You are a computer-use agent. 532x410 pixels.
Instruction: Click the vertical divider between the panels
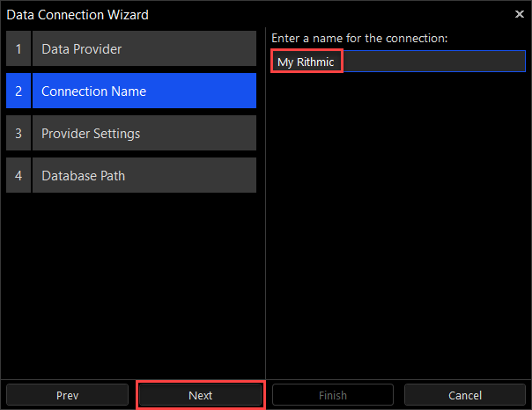265,220
